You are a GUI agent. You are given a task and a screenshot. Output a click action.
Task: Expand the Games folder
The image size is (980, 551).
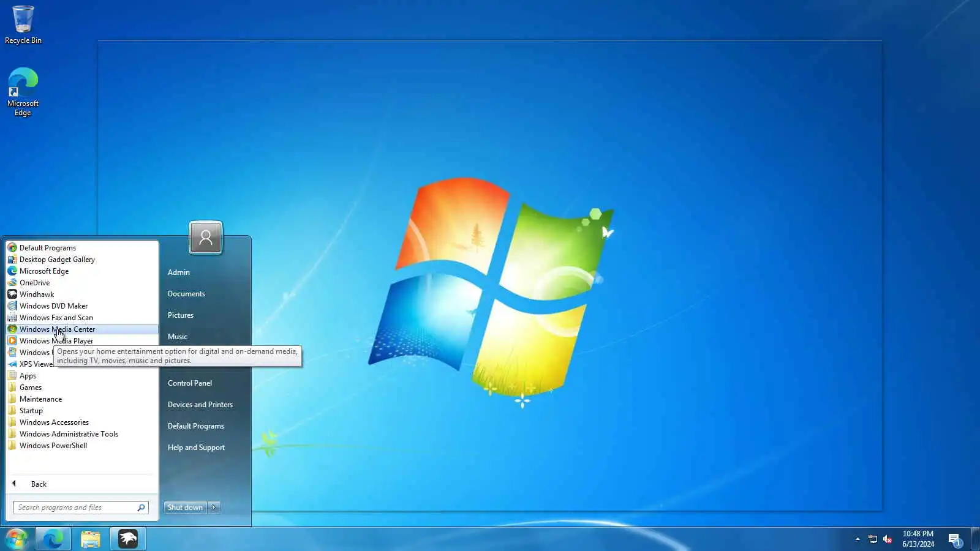click(82, 388)
